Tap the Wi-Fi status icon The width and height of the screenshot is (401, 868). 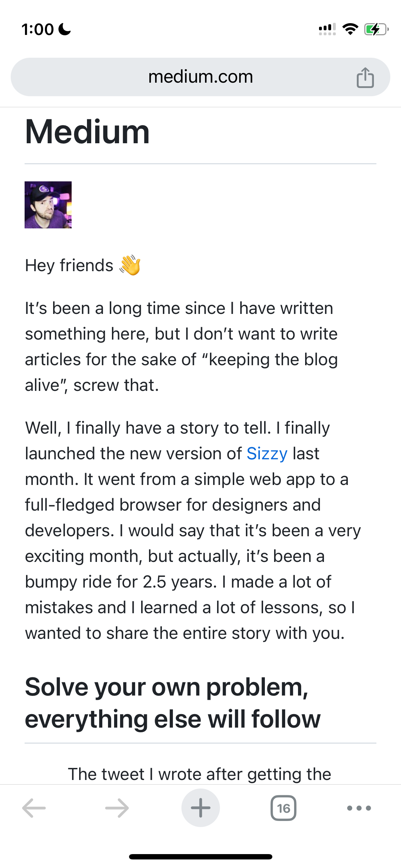coord(350,29)
